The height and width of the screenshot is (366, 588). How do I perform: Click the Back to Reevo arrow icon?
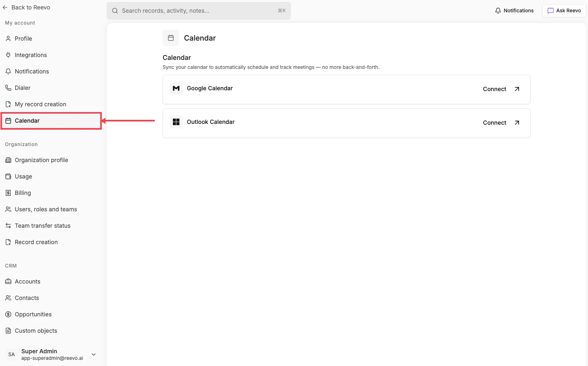click(x=5, y=7)
